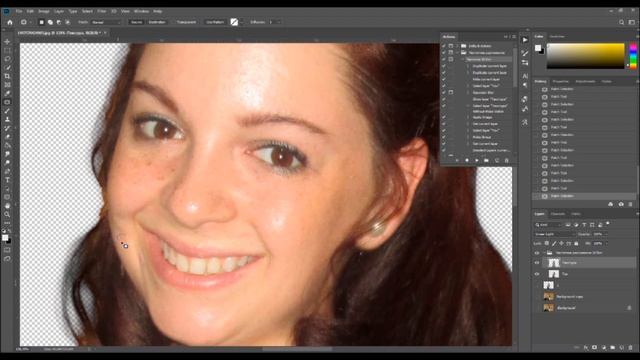
Task: Select the Move tool
Action: pos(7,42)
